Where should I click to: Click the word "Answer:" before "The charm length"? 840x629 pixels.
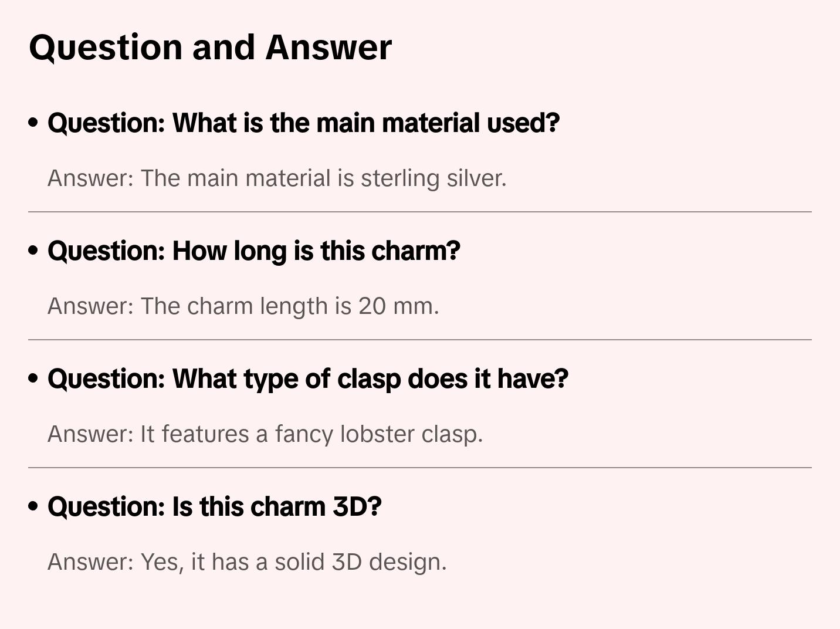91,306
